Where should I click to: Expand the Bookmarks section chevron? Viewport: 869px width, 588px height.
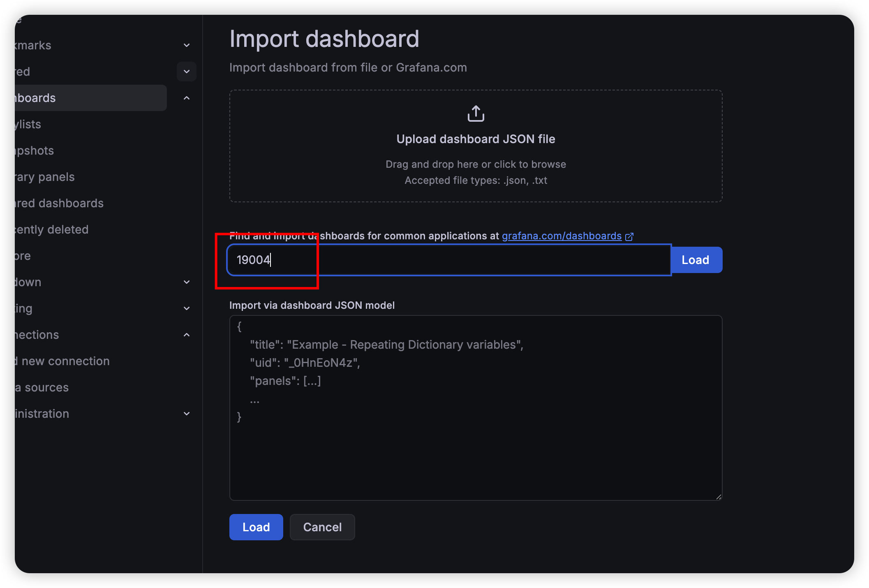pos(187,45)
